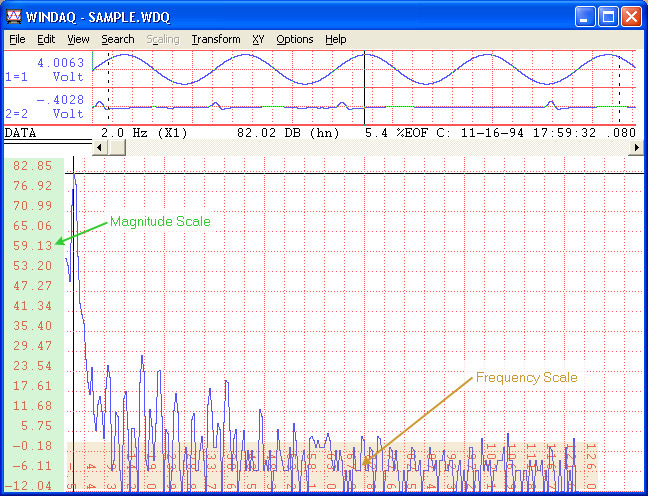Screen dimensions: 648x496
Task: Click the horizontal scrollbar thumb
Action: pos(117,148)
